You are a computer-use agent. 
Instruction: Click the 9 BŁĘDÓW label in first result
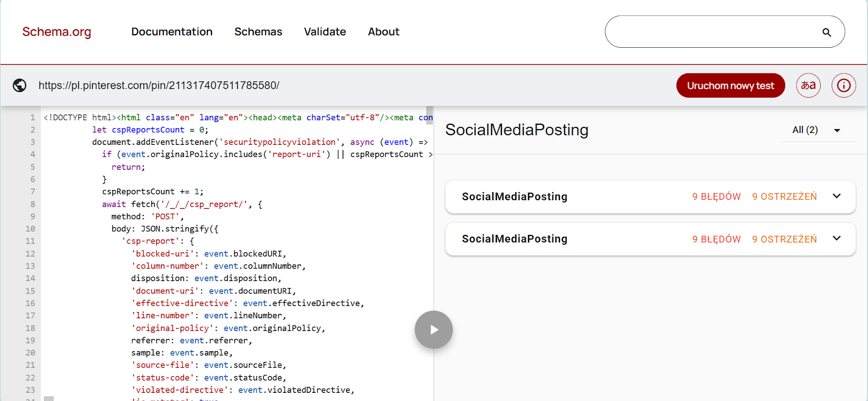click(x=716, y=196)
